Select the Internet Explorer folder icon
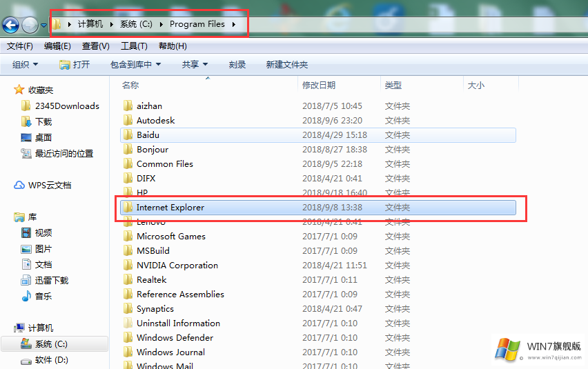The width and height of the screenshot is (588, 369). pos(128,207)
